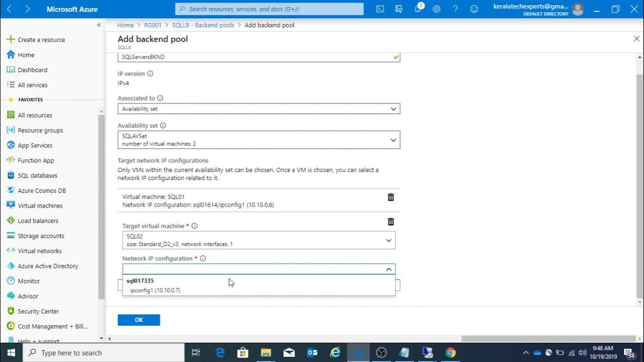Screen dimensions: 644x362
Task: Click the Create a resource plus icon
Action: 11,40
